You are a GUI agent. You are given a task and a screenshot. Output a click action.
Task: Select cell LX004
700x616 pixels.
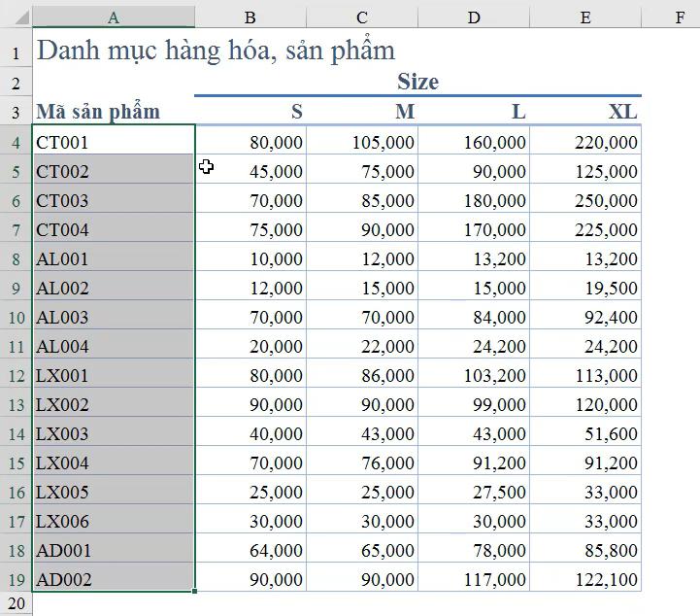tap(114, 462)
